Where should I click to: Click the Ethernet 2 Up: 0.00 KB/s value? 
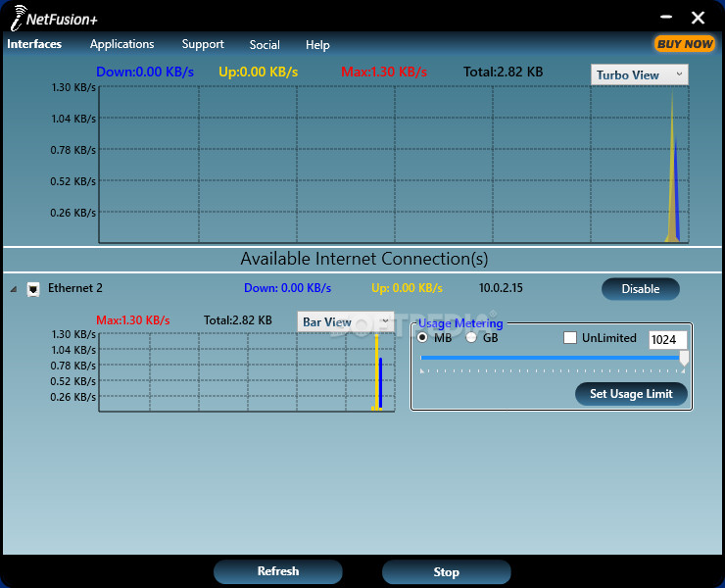407,288
